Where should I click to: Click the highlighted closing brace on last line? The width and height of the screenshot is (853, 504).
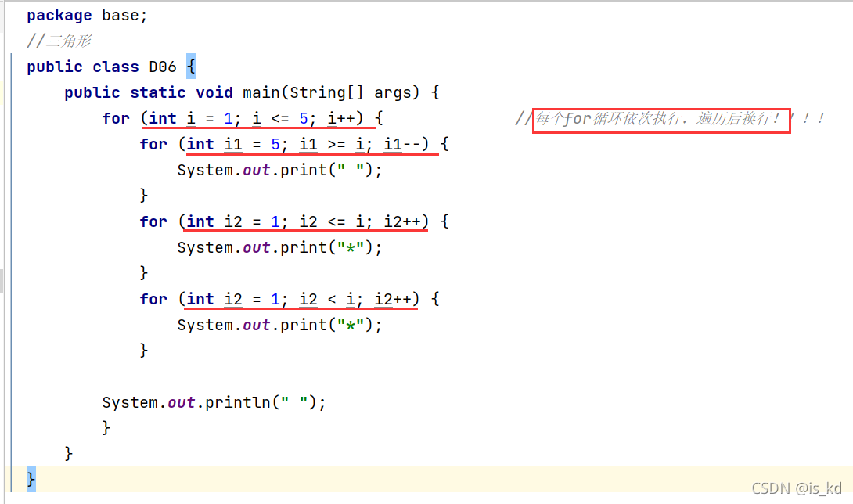[x=31, y=480]
